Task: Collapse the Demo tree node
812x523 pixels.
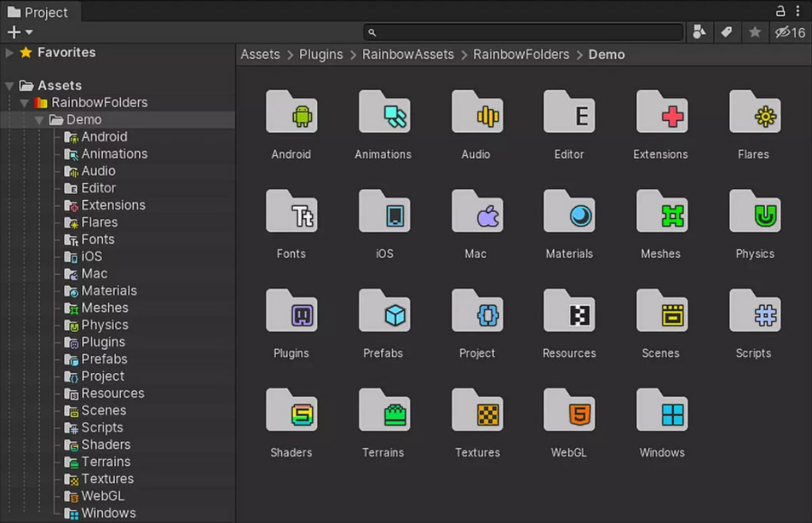Action: point(39,120)
